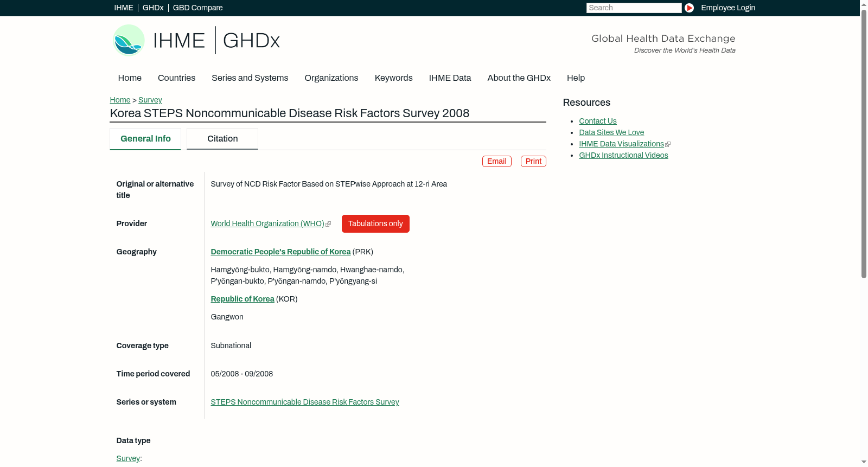
Task: Open Series and Systems menu item
Action: coord(250,78)
